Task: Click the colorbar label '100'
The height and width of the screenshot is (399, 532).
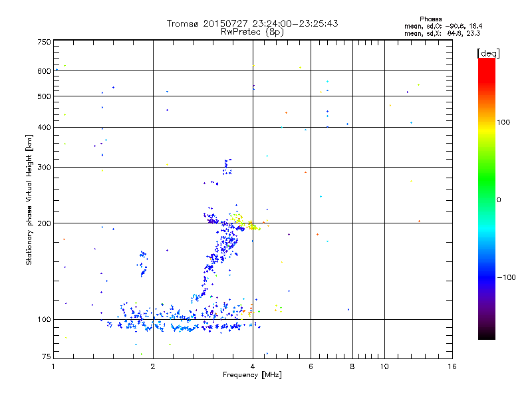Action: point(503,122)
